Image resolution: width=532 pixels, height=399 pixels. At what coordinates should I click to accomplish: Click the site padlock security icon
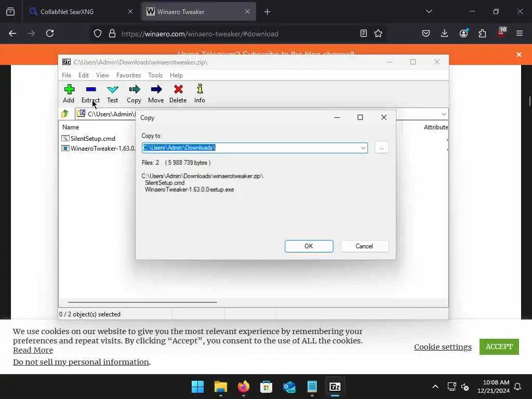(x=112, y=34)
